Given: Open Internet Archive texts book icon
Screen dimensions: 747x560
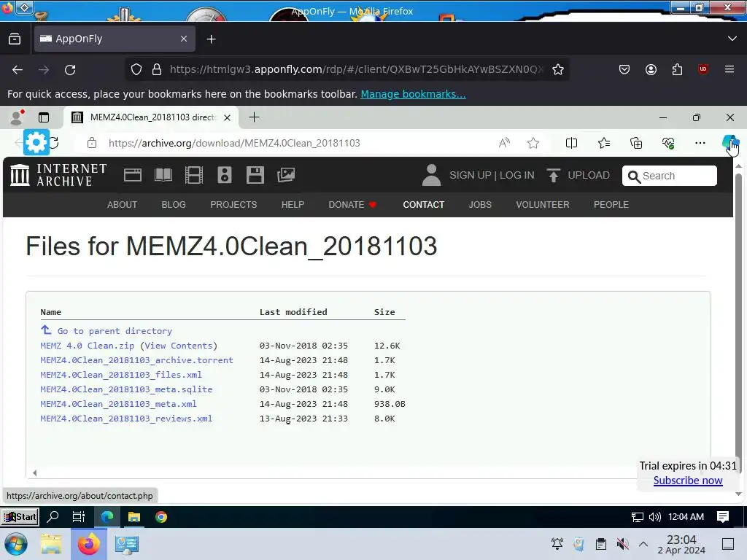Looking at the screenshot, I should [163, 175].
